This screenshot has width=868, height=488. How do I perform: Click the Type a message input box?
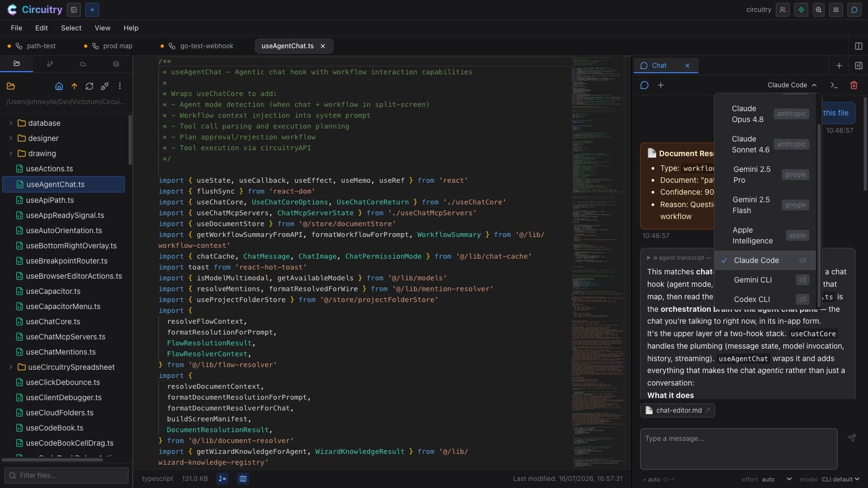(738, 449)
